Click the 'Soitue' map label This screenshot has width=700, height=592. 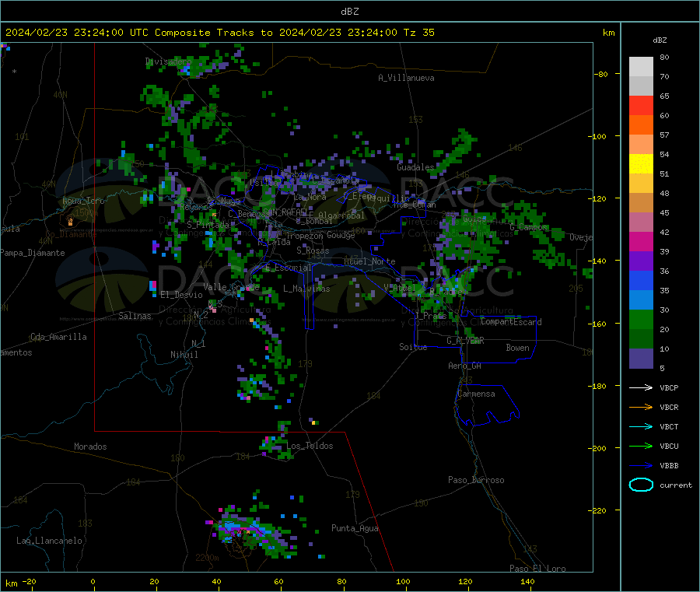(413, 347)
